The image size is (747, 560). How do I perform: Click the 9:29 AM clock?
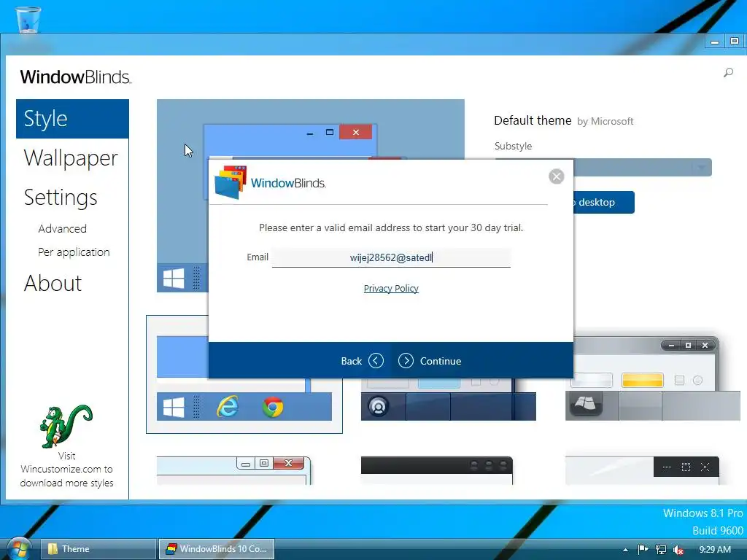pos(715,550)
